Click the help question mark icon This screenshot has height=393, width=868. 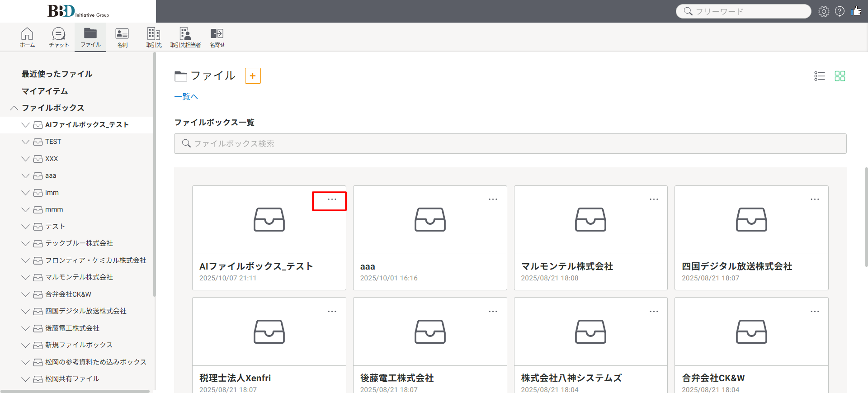point(840,11)
